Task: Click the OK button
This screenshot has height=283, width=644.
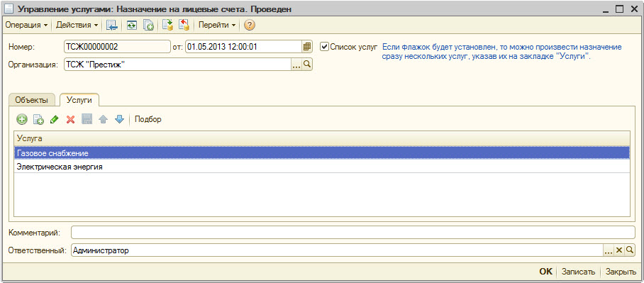Action: coord(546,272)
